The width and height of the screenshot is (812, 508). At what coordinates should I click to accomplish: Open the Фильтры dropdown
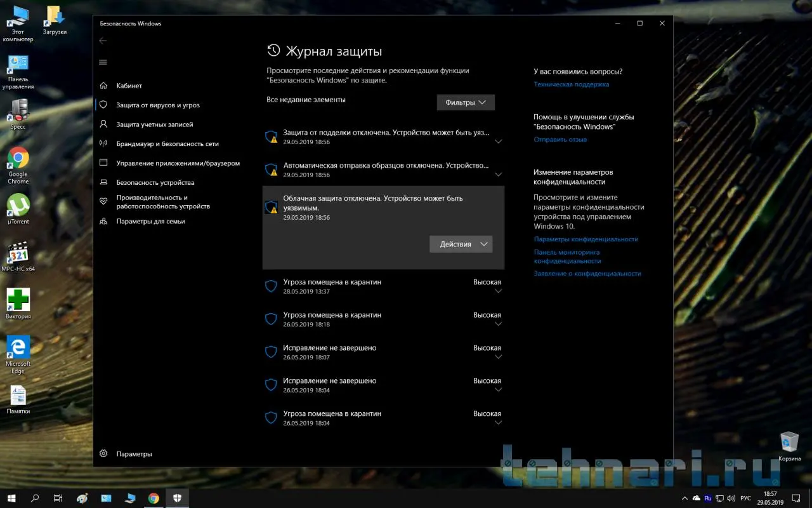pos(466,102)
